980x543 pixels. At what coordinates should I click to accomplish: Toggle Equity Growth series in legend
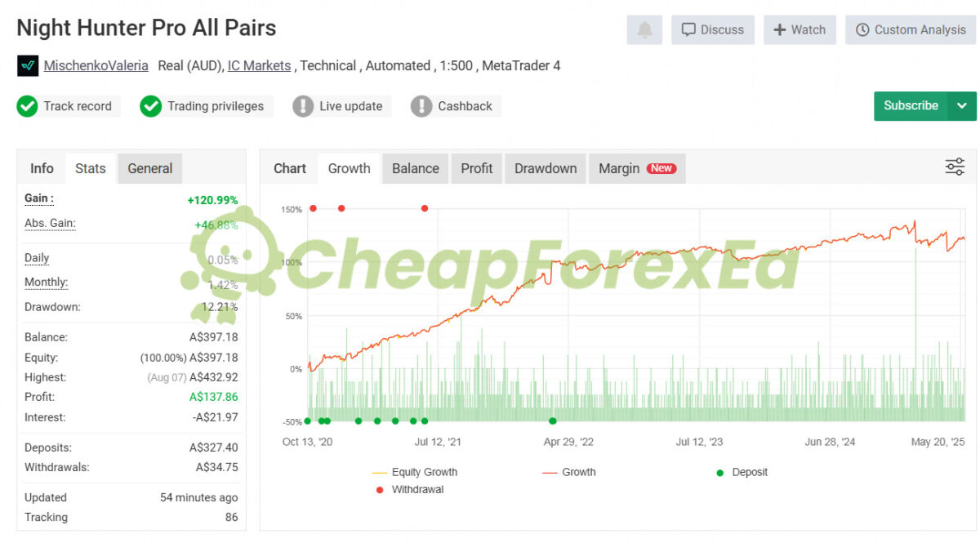click(x=414, y=472)
